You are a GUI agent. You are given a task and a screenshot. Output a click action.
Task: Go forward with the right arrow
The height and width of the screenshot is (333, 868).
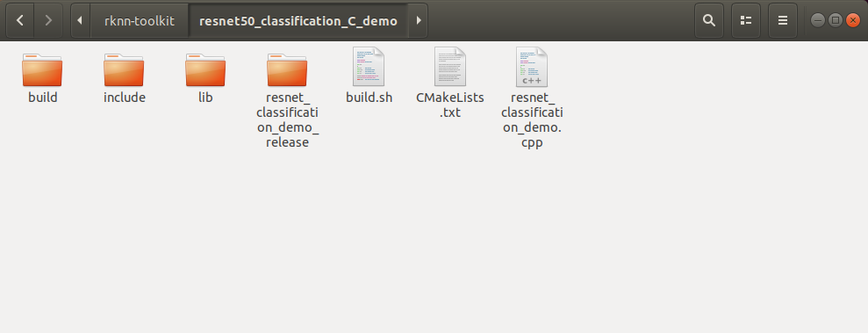48,20
